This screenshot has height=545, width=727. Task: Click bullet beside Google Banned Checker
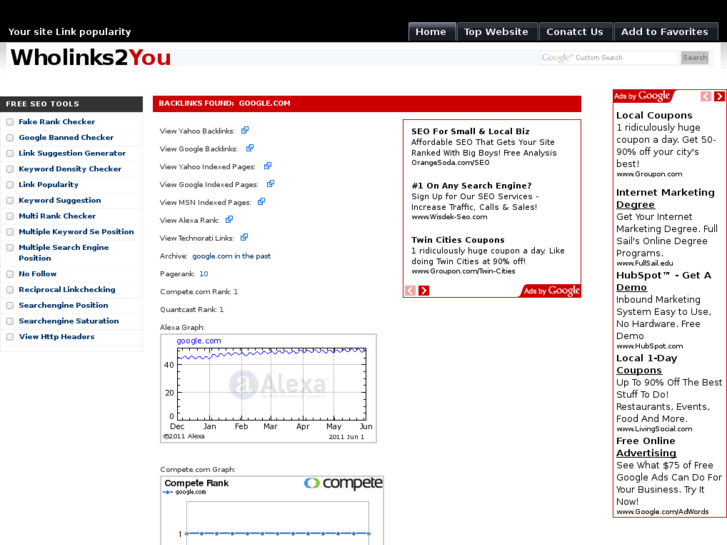pos(10,138)
